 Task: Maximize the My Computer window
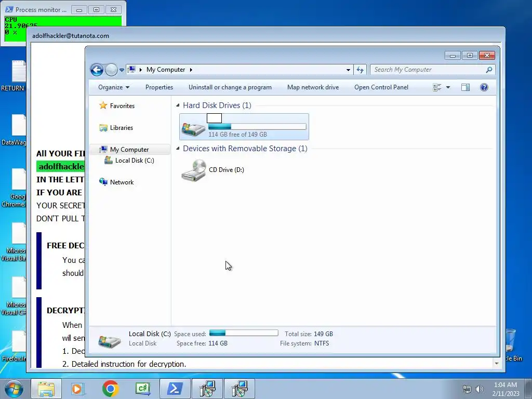470,55
